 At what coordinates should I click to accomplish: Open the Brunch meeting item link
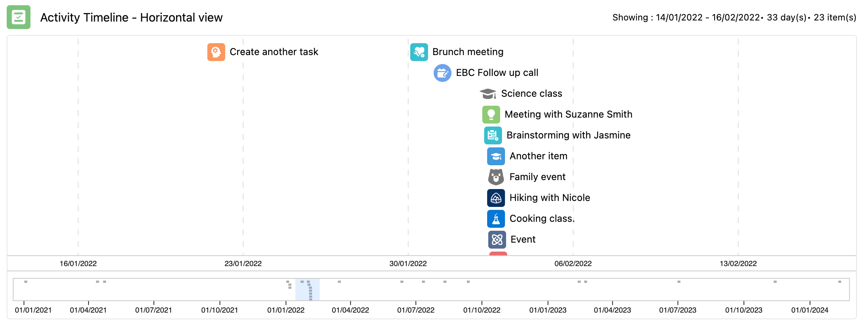point(468,52)
